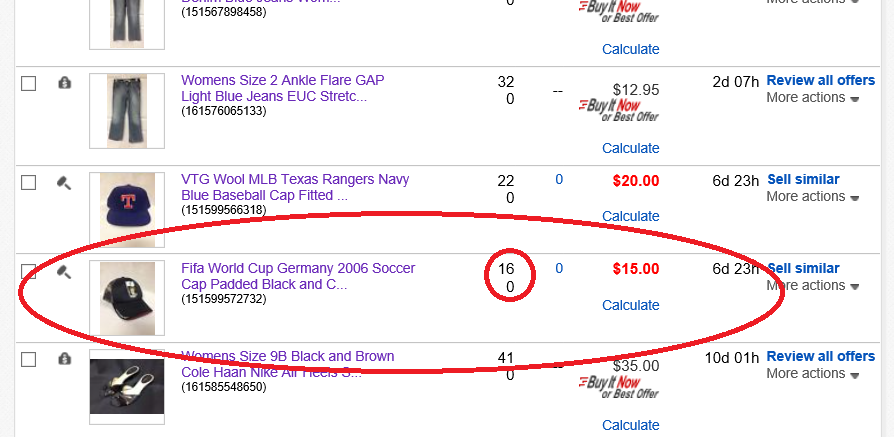
Task: Expand More actions for the GAP jeans listing
Action: coord(812,98)
